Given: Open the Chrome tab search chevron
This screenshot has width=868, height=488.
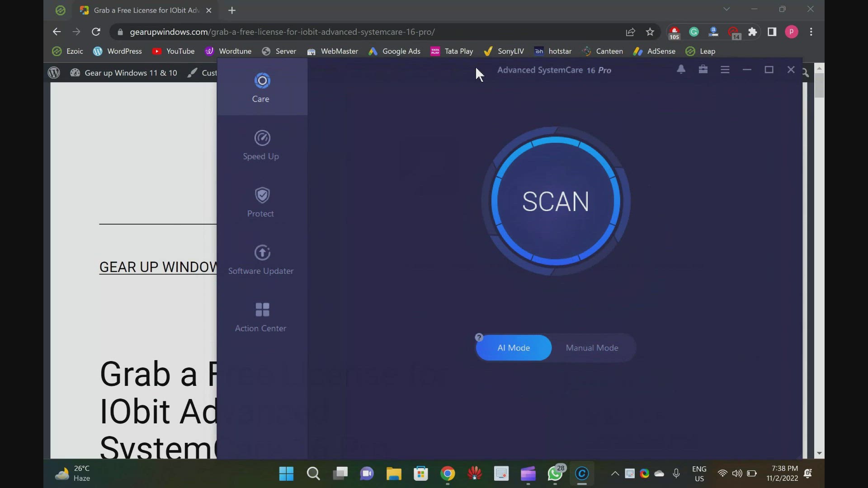Looking at the screenshot, I should pos(726,9).
